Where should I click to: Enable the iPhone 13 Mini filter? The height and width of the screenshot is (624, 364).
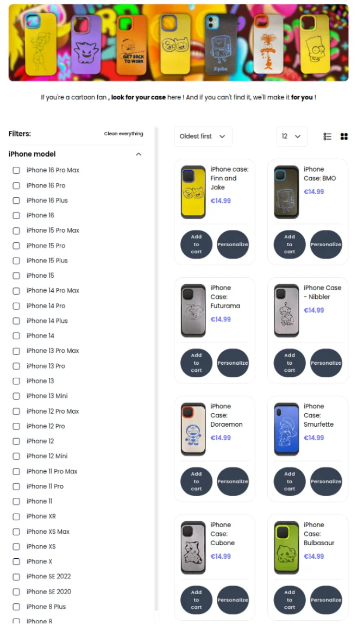point(16,396)
